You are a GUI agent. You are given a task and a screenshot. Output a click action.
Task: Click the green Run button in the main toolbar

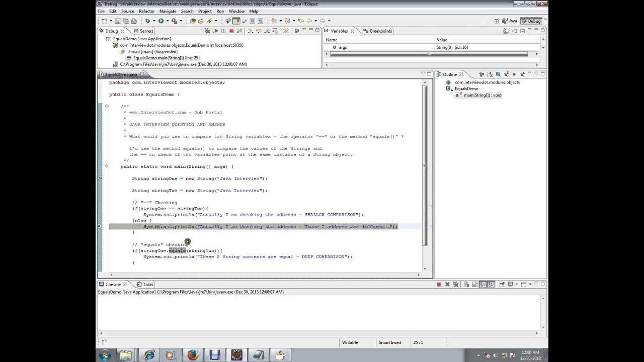point(161,21)
